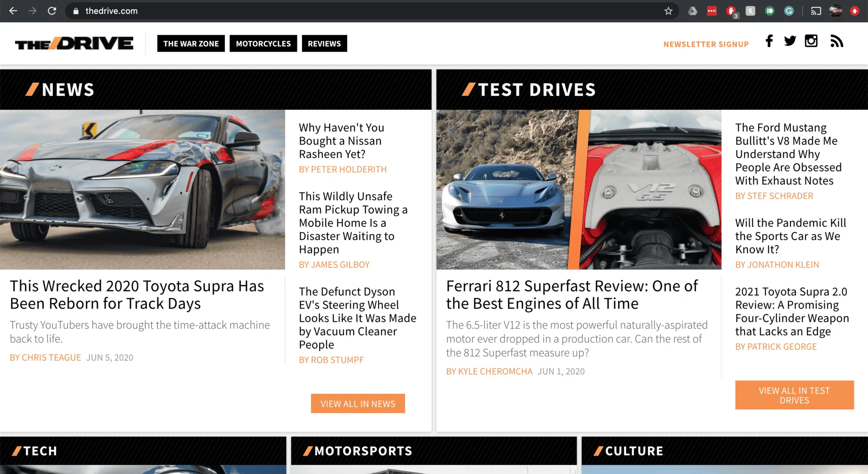The height and width of the screenshot is (474, 868).
Task: Open the Ford Mustang Bullitt V8 article
Action: pos(789,154)
